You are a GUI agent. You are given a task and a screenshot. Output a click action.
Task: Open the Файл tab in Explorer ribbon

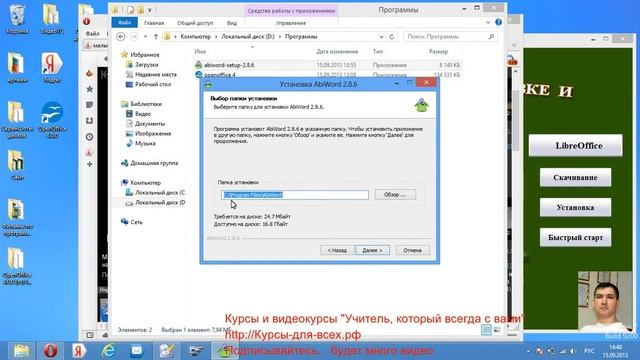click(124, 23)
